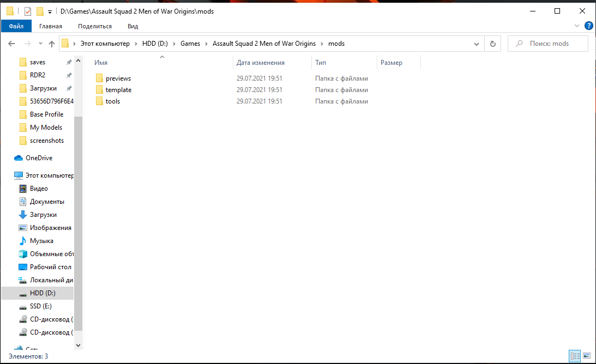Screen dimensions: 596x364
Task: Open Рабочий стол in sidebar
Action: (x=45, y=267)
